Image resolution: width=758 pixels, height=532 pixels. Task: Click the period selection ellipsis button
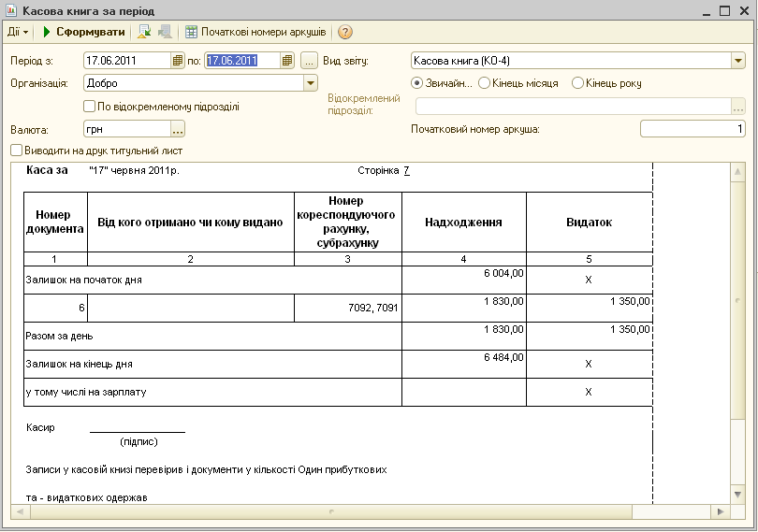309,61
